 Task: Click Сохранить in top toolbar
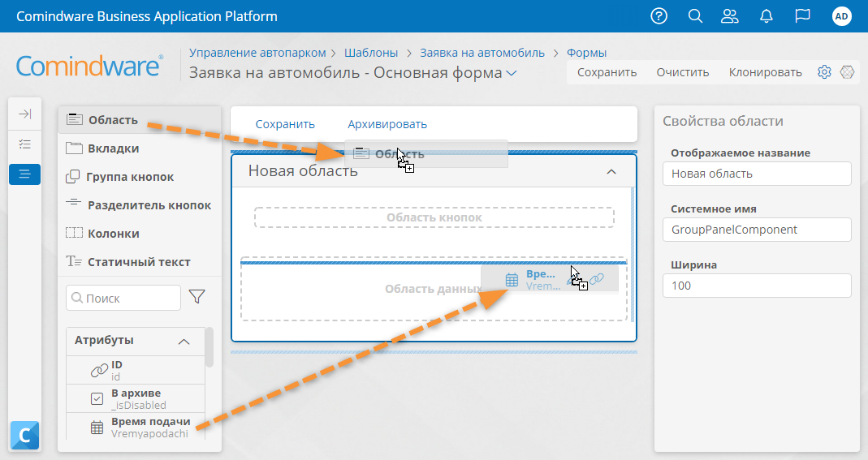pos(607,72)
